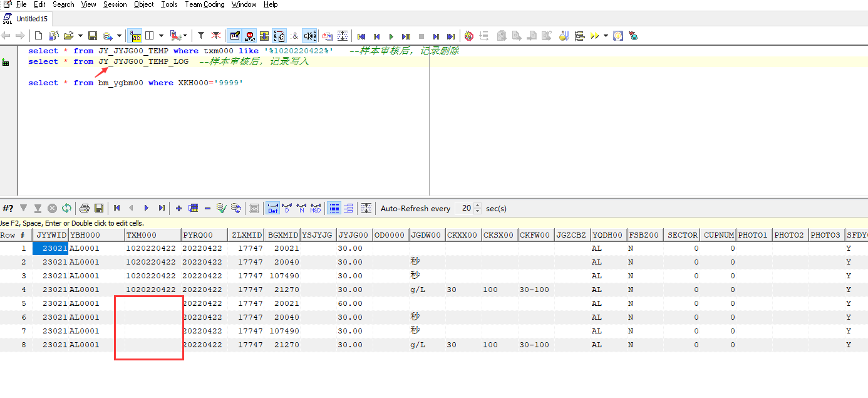Click the green Execute statement play icon
Screen dimensions: 868x398
(391, 36)
